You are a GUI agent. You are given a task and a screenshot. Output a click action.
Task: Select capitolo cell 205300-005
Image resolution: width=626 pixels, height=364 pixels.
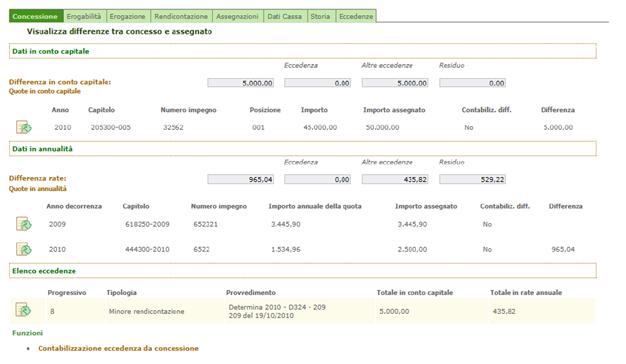click(x=111, y=127)
